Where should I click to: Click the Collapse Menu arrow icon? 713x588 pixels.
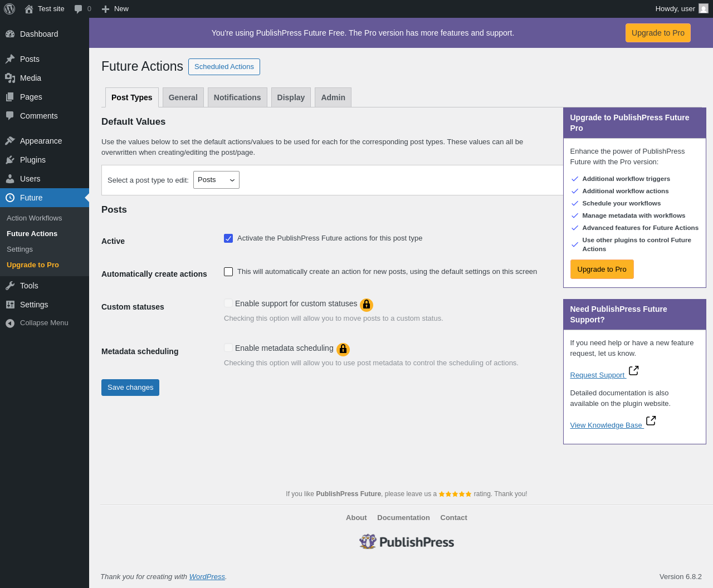click(10, 323)
